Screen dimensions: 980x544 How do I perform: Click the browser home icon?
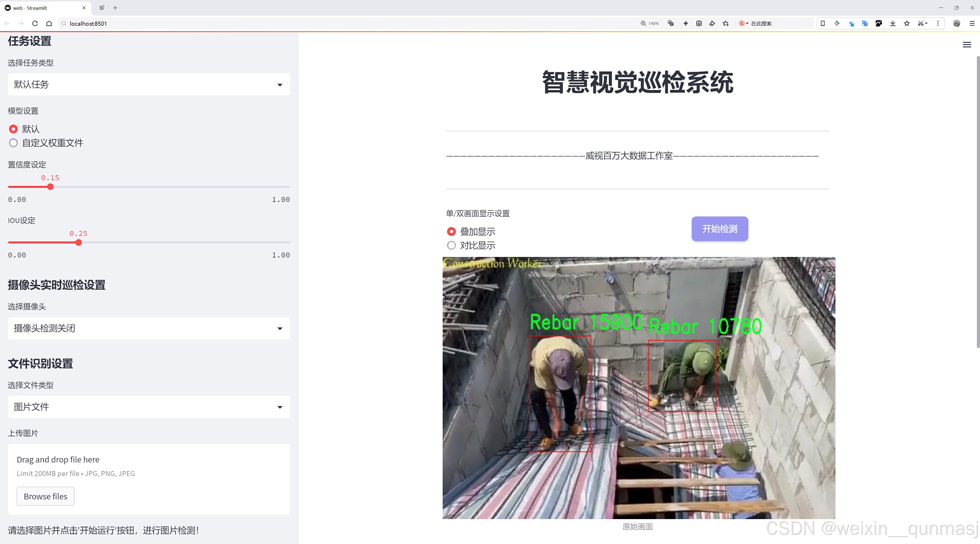[49, 24]
